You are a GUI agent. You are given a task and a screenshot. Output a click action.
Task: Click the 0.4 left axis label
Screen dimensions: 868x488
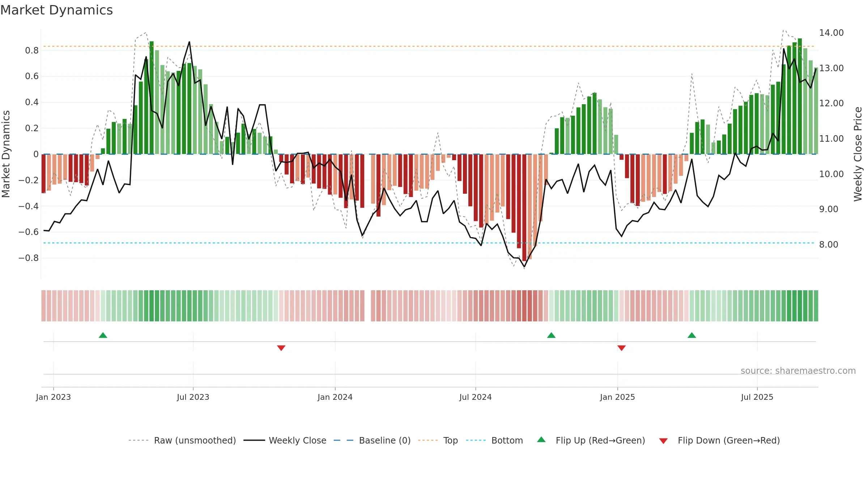[x=32, y=102]
